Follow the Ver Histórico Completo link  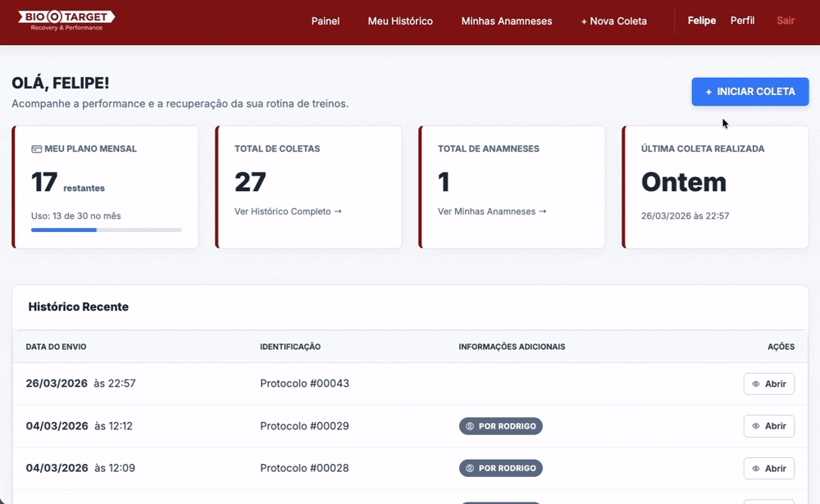pos(288,211)
